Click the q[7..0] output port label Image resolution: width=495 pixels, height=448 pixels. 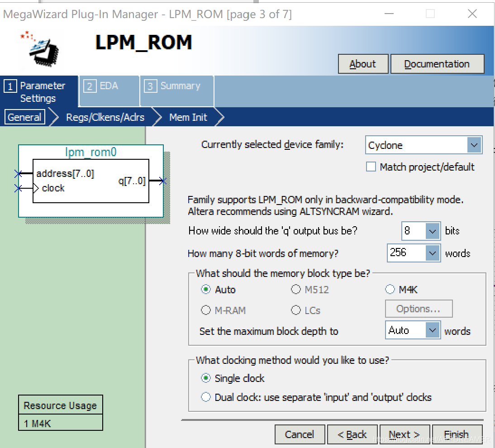[x=132, y=181]
